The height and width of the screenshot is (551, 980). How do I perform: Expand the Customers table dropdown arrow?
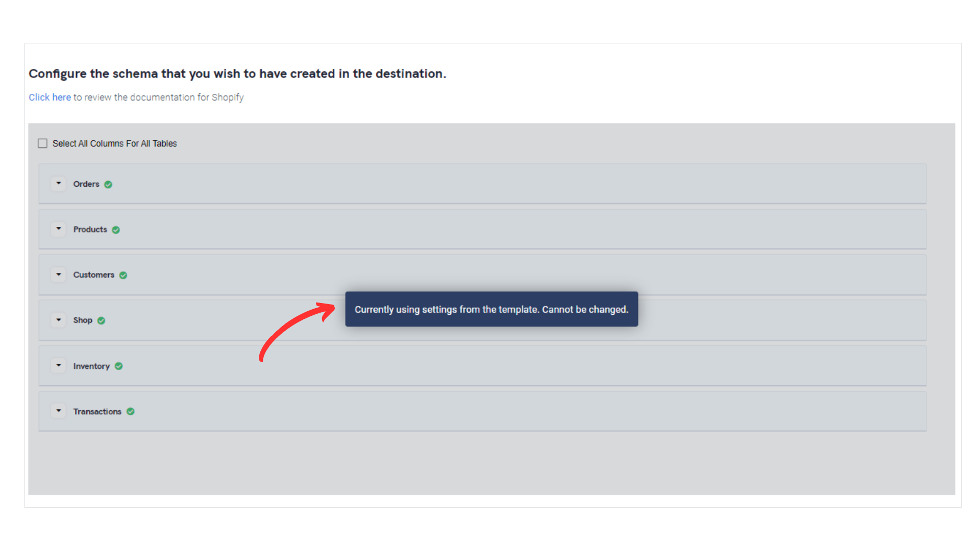point(59,274)
